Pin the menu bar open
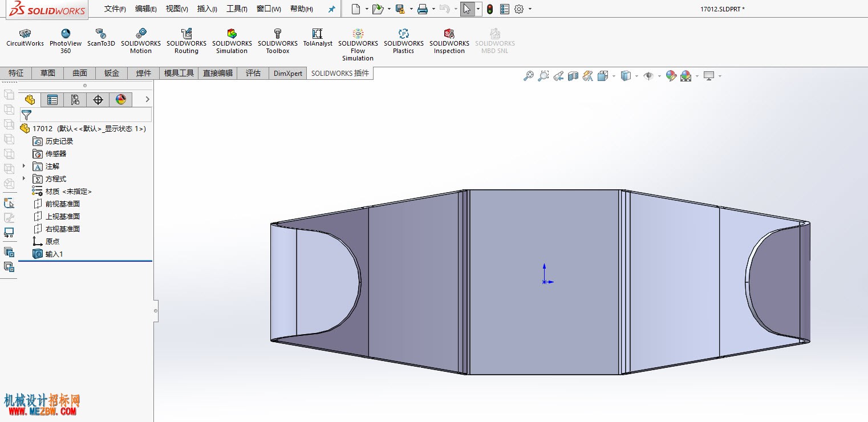This screenshot has width=868, height=422. (x=332, y=9)
